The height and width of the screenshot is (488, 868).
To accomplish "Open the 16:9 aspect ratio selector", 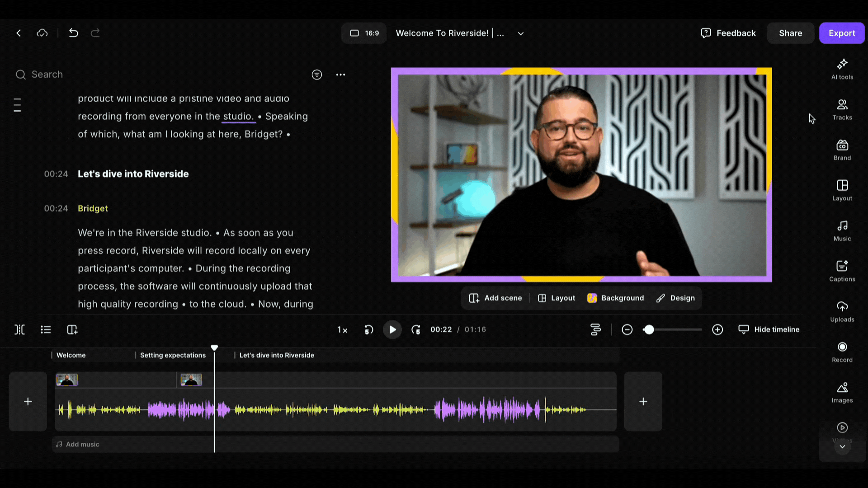I will tap(364, 33).
